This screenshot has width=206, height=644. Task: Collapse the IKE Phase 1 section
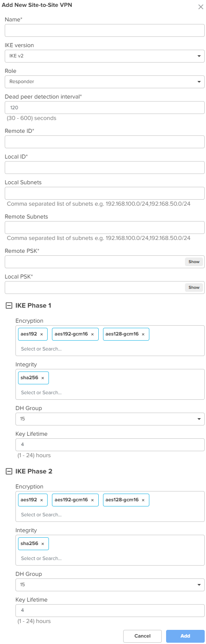click(8, 306)
